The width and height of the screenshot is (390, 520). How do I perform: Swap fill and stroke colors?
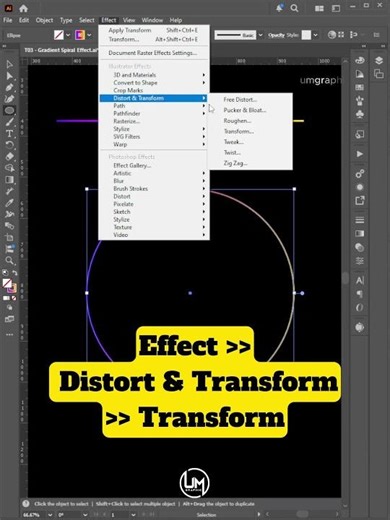(x=14, y=273)
